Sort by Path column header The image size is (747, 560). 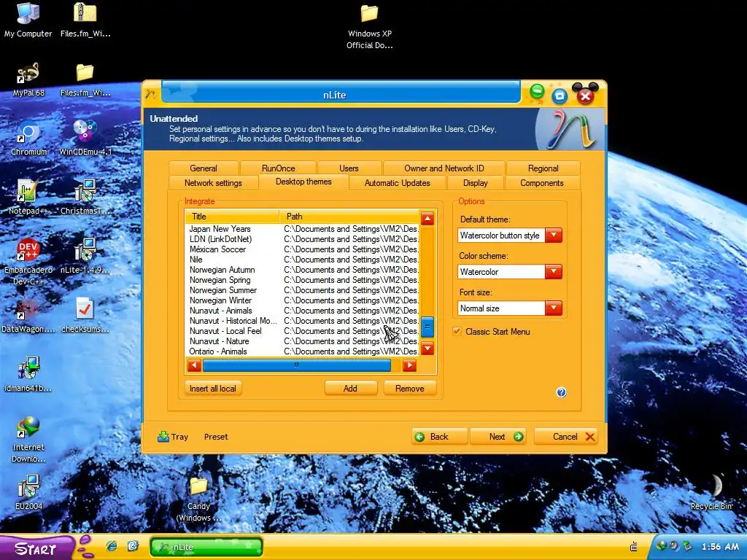(x=349, y=216)
